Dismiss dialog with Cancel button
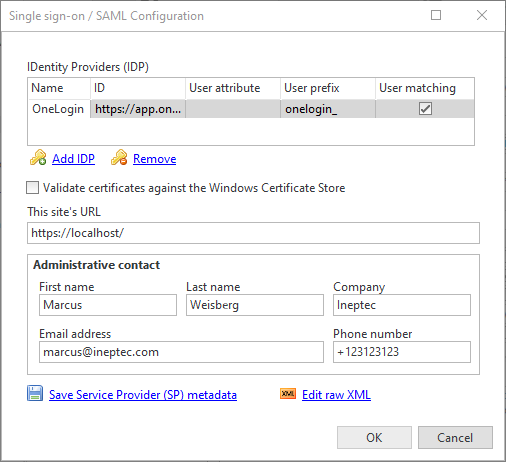Viewport: 506px width, 462px height. click(455, 437)
